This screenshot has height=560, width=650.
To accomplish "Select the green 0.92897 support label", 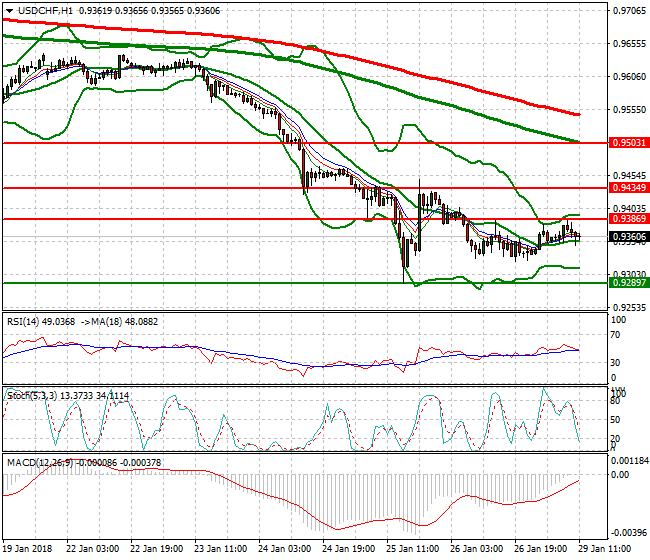I will [x=629, y=283].
